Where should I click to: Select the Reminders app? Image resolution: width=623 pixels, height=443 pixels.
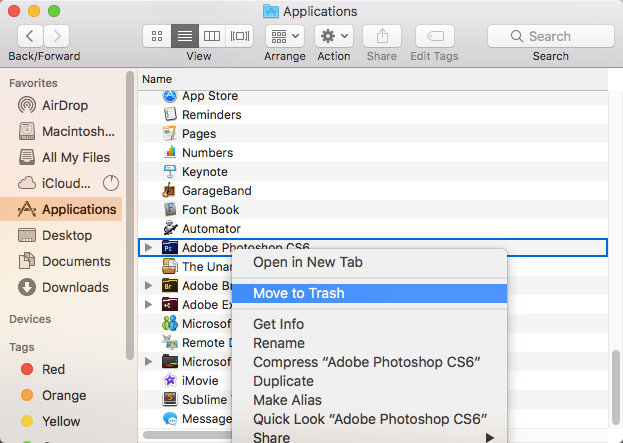click(373, 115)
